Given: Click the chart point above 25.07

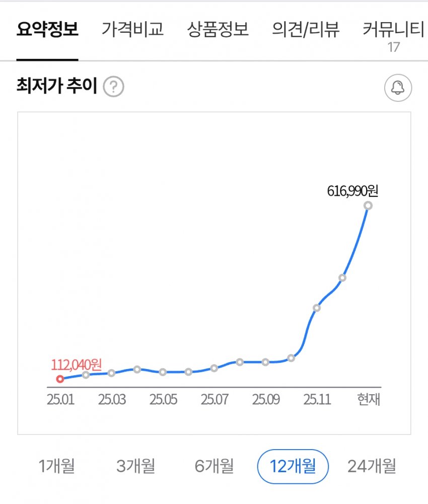Looking at the screenshot, I should pos(214,368).
